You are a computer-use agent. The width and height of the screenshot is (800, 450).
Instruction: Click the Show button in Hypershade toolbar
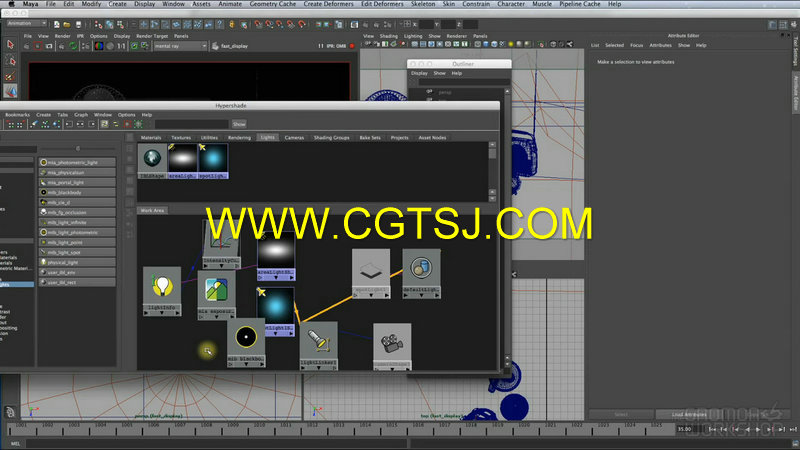coord(239,124)
